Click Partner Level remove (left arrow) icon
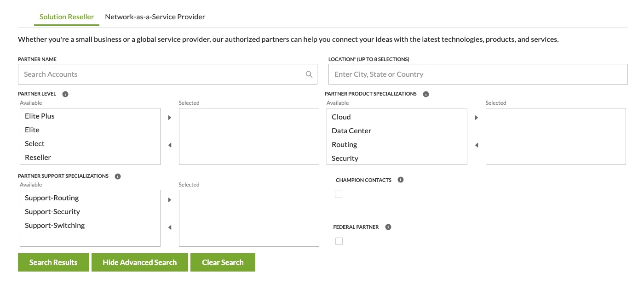Image resolution: width=644 pixels, height=289 pixels. pos(170,145)
